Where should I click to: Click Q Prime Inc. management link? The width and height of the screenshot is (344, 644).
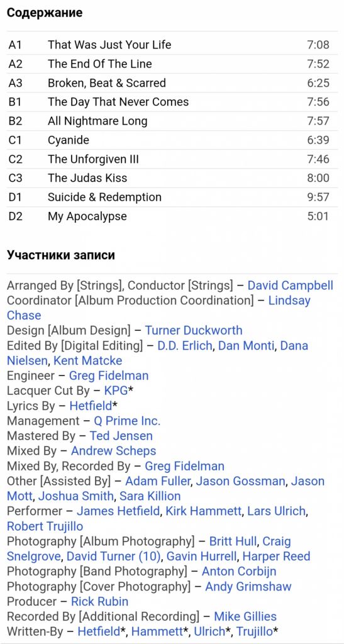point(127,421)
